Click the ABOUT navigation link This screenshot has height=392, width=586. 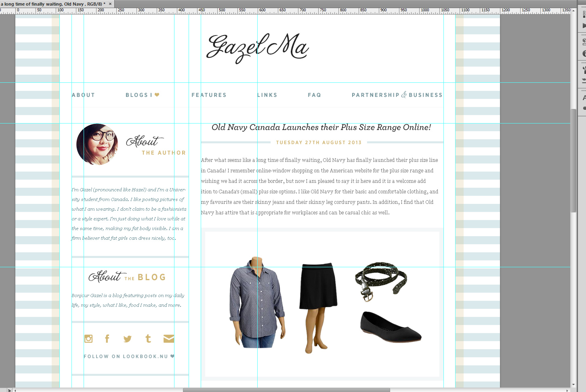[83, 95]
